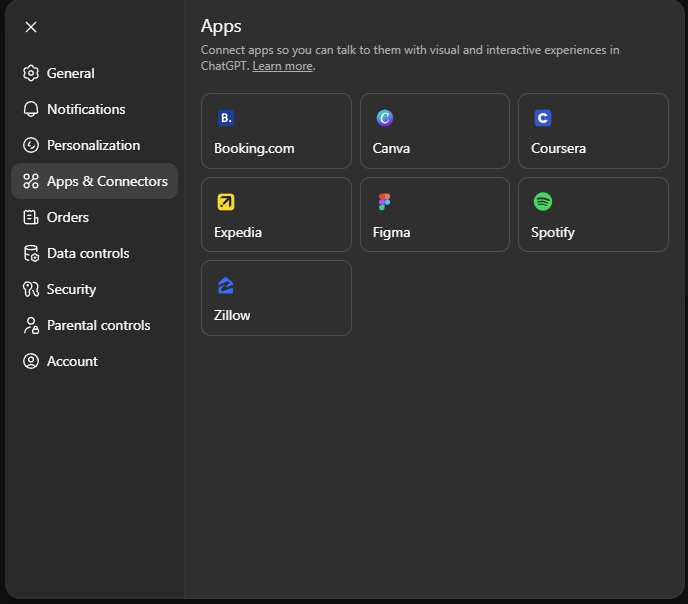The height and width of the screenshot is (604, 688).
Task: Open the Data controls tab label
Action: pos(88,253)
